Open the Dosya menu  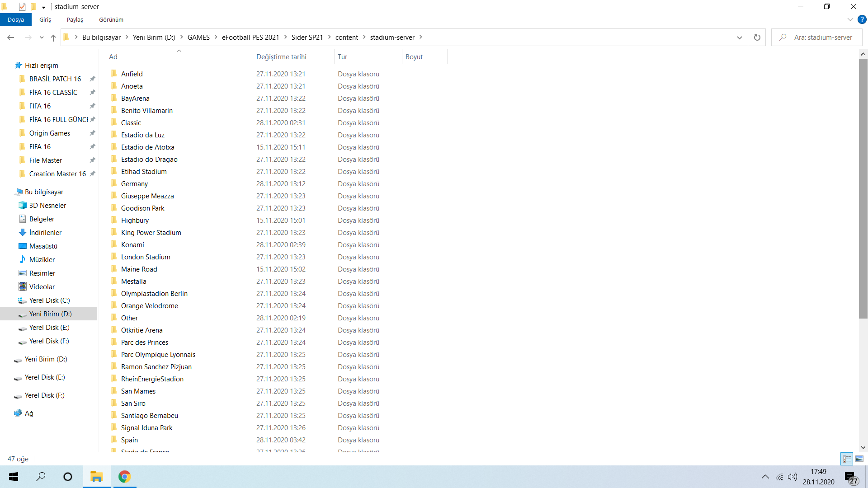tap(16, 19)
